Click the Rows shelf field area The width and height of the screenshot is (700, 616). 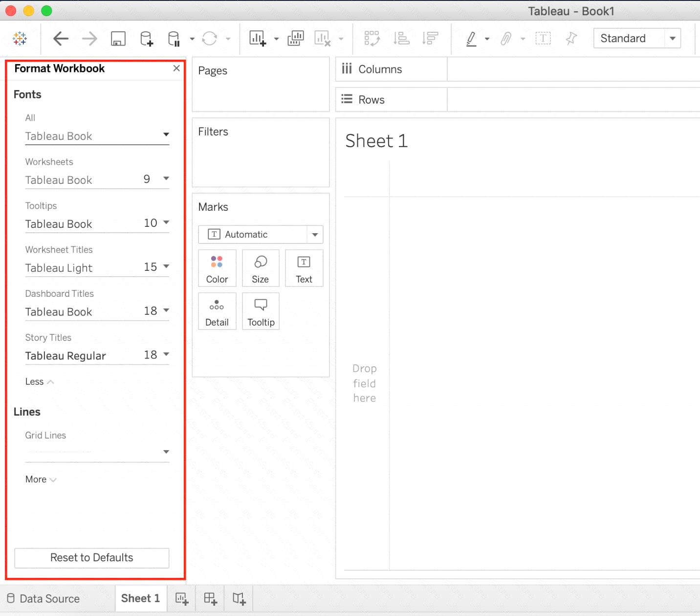pyautogui.click(x=573, y=99)
